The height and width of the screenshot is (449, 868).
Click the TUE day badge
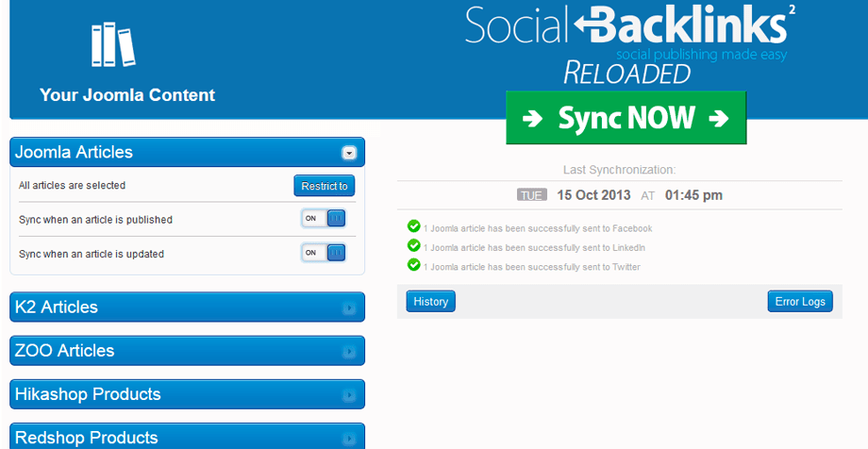tap(531, 195)
